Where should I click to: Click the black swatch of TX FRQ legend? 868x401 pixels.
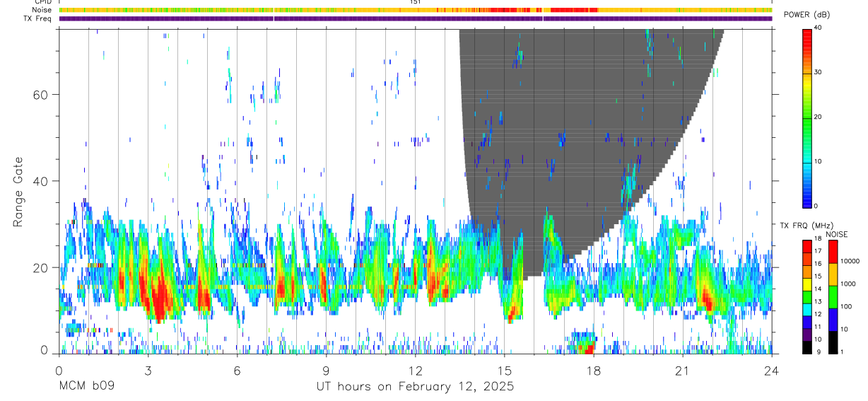click(x=807, y=347)
